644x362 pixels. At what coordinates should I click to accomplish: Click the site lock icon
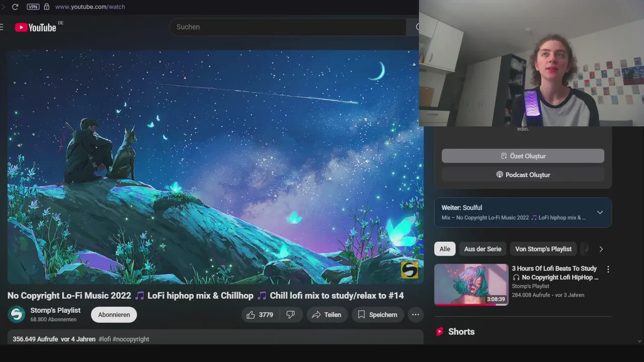[x=47, y=7]
